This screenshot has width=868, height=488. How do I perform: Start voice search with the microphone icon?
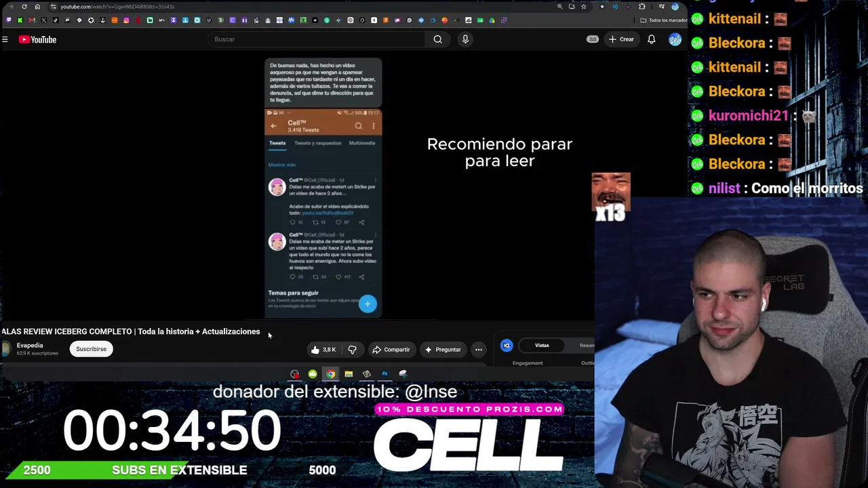coord(465,39)
